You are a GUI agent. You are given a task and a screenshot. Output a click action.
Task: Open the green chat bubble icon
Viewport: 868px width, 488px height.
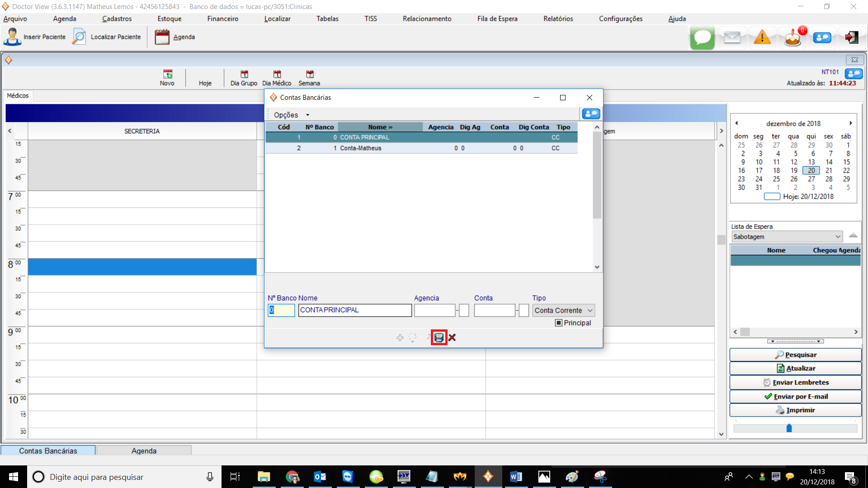coord(702,38)
